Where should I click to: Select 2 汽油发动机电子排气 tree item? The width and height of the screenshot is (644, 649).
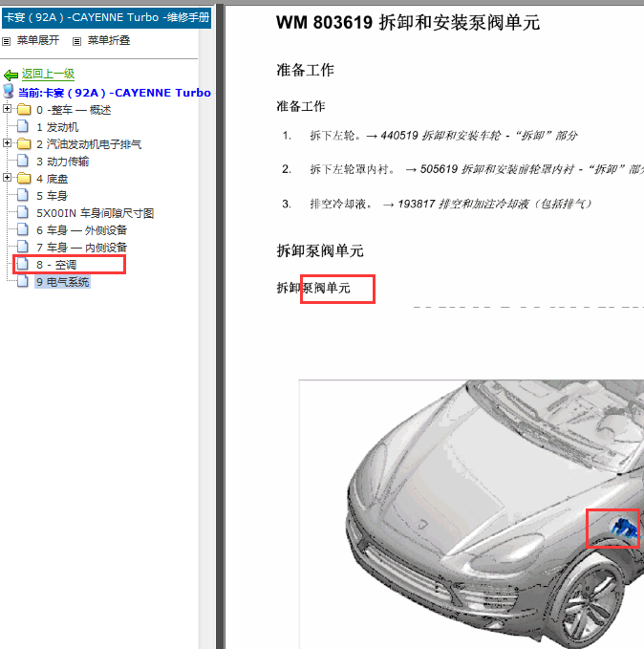[x=89, y=144]
